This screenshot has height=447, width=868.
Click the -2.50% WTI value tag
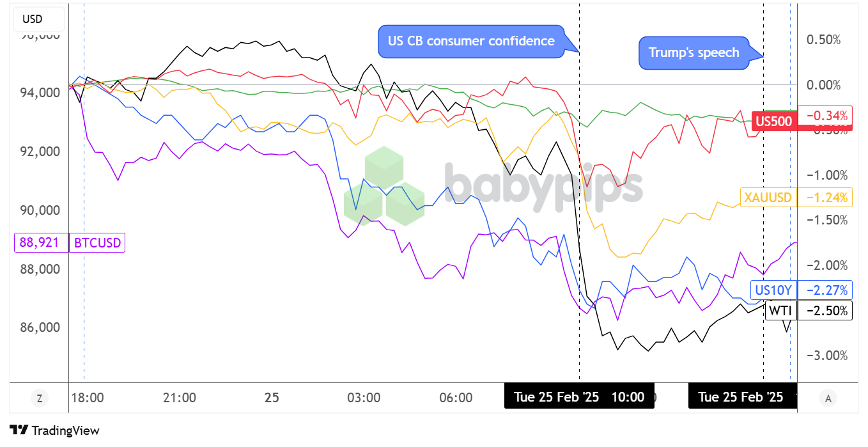coord(826,311)
